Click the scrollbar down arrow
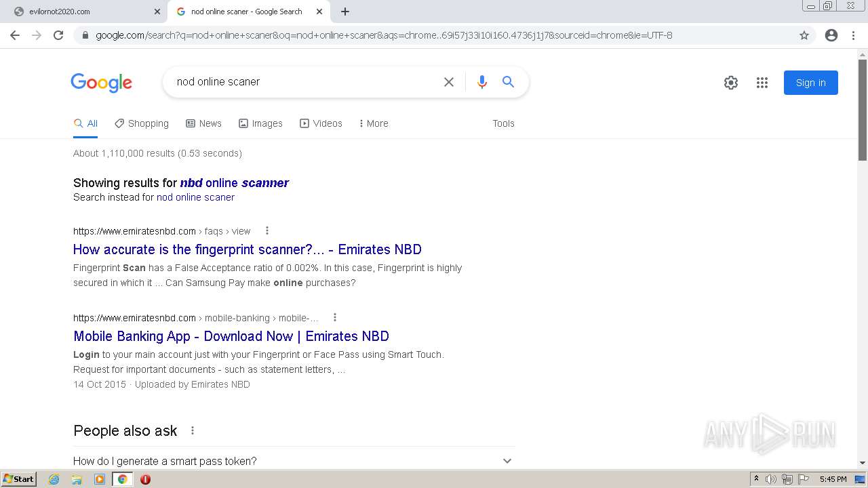This screenshot has height=488, width=868. (863, 463)
